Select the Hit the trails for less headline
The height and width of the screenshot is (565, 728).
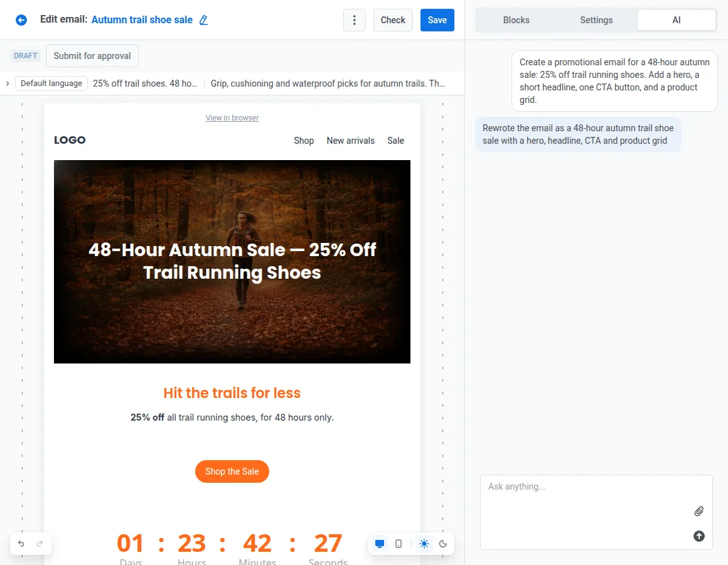coord(232,393)
